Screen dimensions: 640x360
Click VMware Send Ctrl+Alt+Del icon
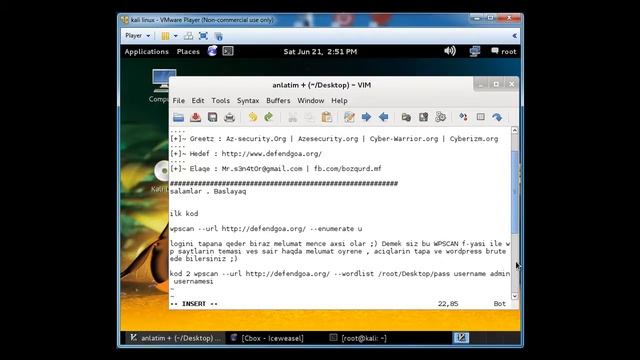point(189,36)
